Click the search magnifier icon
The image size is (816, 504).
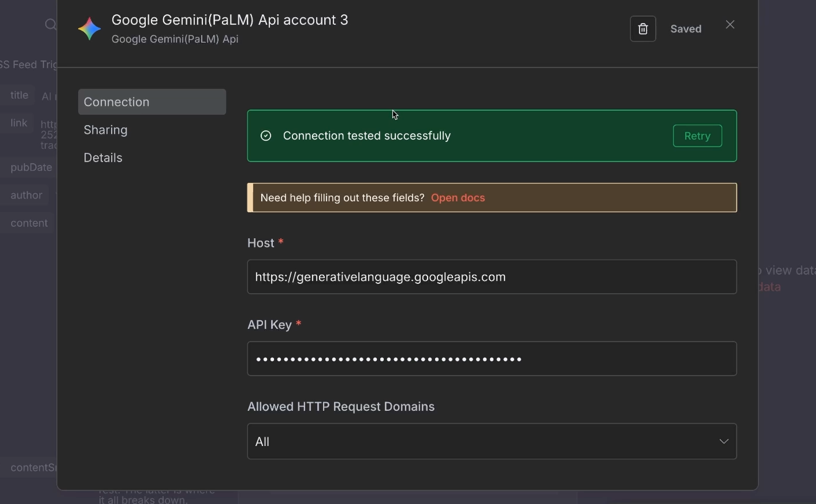[x=50, y=24]
